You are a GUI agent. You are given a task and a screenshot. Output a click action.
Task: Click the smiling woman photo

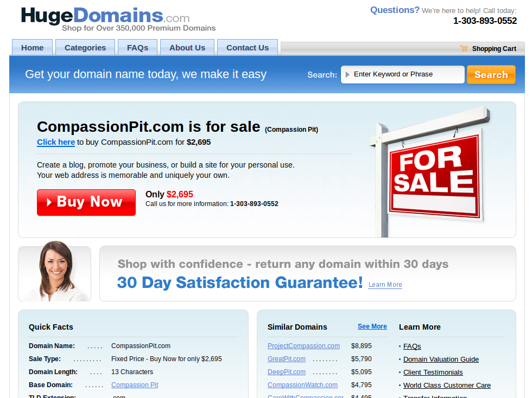click(55, 271)
